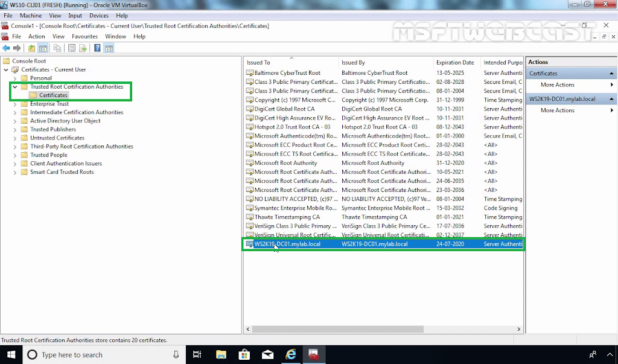Select the WS2K19-DC01.mylab.local certificate row
Viewport: 618px width, 364px height.
click(384, 244)
